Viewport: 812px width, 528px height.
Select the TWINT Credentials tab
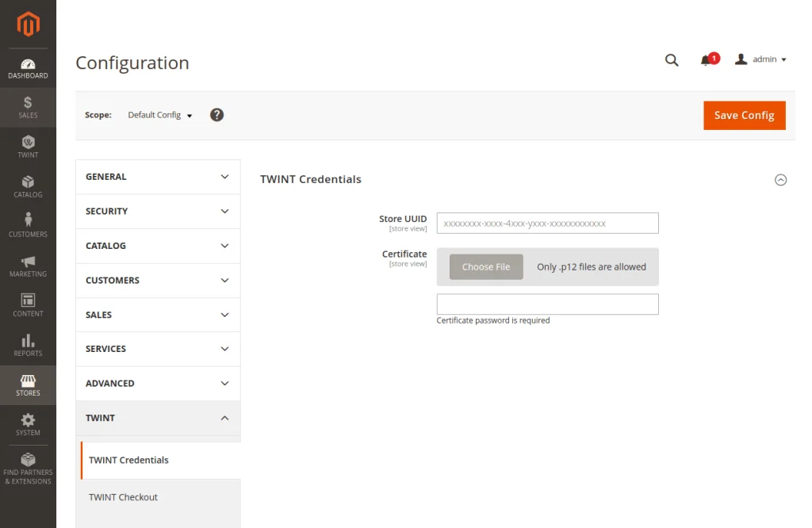click(x=161, y=460)
